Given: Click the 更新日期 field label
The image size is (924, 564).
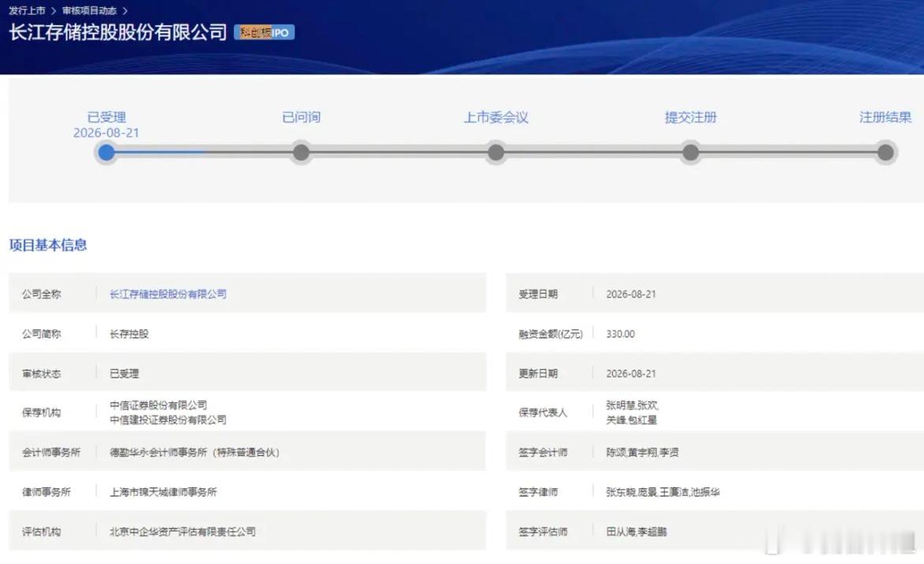Looking at the screenshot, I should [x=538, y=374].
